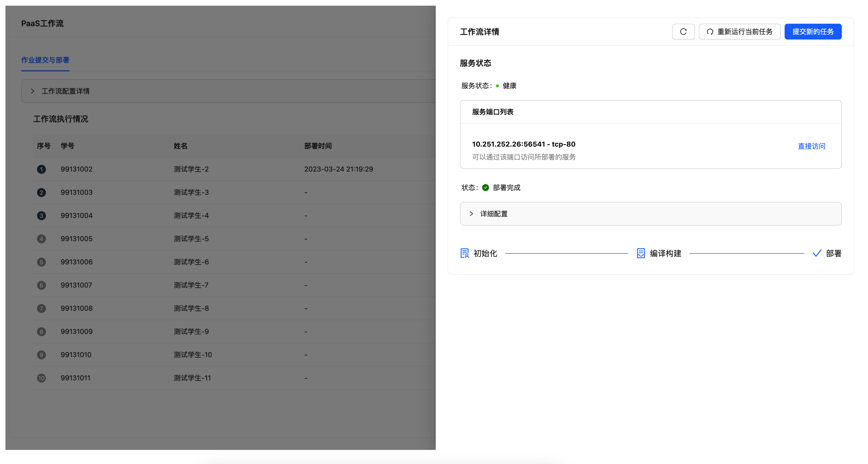Click the initialization step icon
Viewport: 868px width, 464px height.
[x=464, y=253]
